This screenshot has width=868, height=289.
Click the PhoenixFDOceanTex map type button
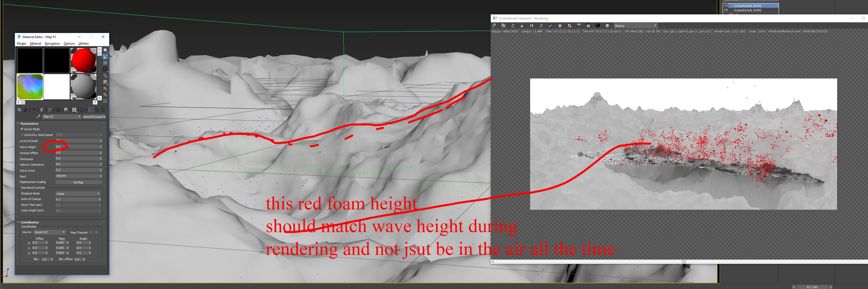pos(94,117)
